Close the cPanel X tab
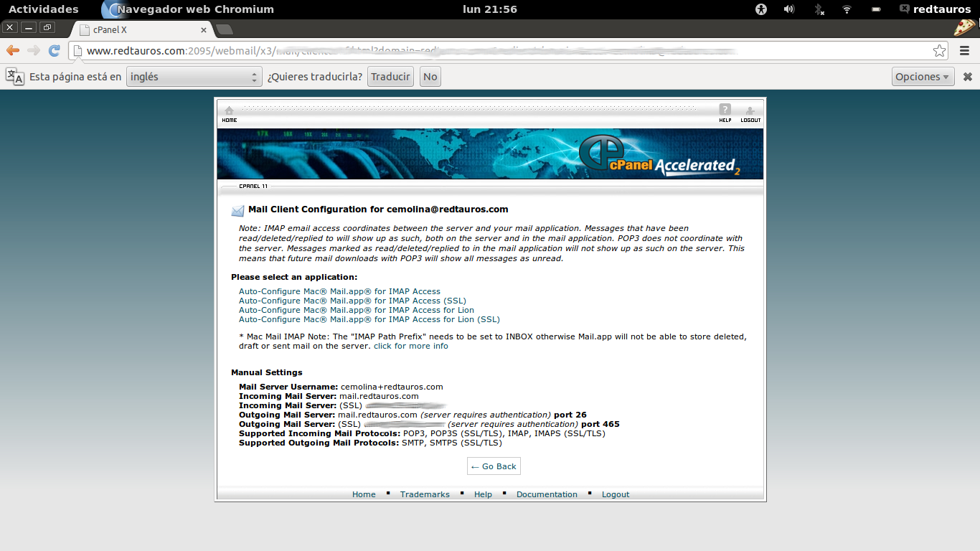The image size is (980, 551). click(x=204, y=30)
